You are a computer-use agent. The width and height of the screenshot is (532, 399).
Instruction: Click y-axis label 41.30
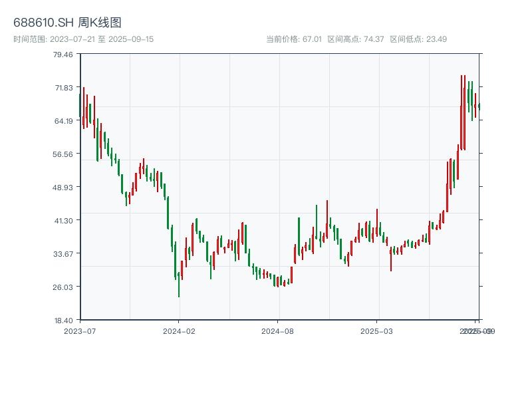tap(63, 221)
